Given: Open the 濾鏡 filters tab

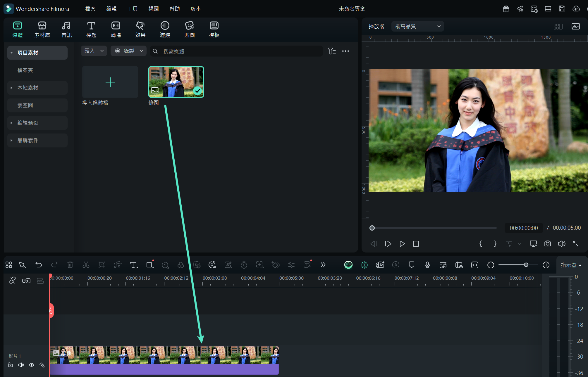Looking at the screenshot, I should [x=165, y=30].
